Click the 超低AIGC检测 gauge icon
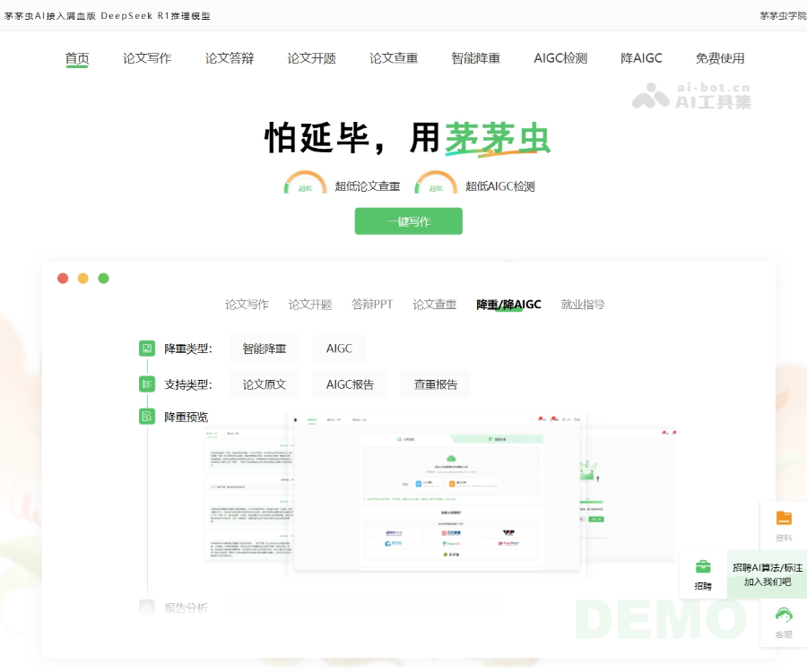Image resolution: width=807 pixels, height=672 pixels. click(x=436, y=182)
